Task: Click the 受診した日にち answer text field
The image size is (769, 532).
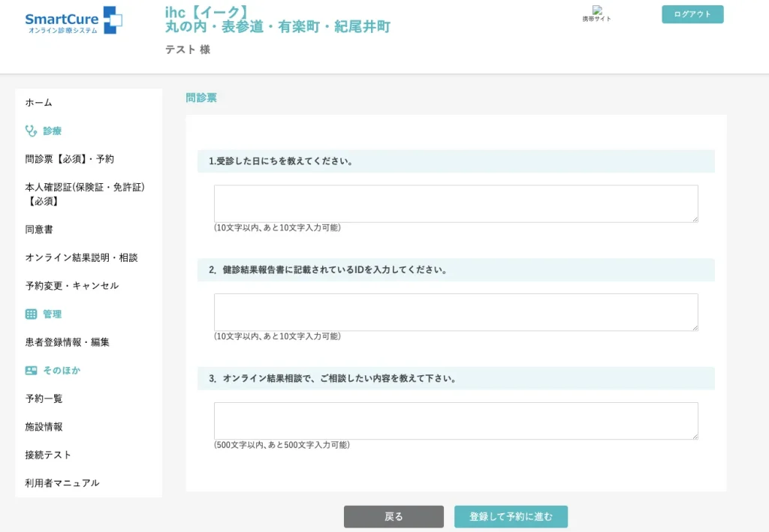Action: point(456,203)
